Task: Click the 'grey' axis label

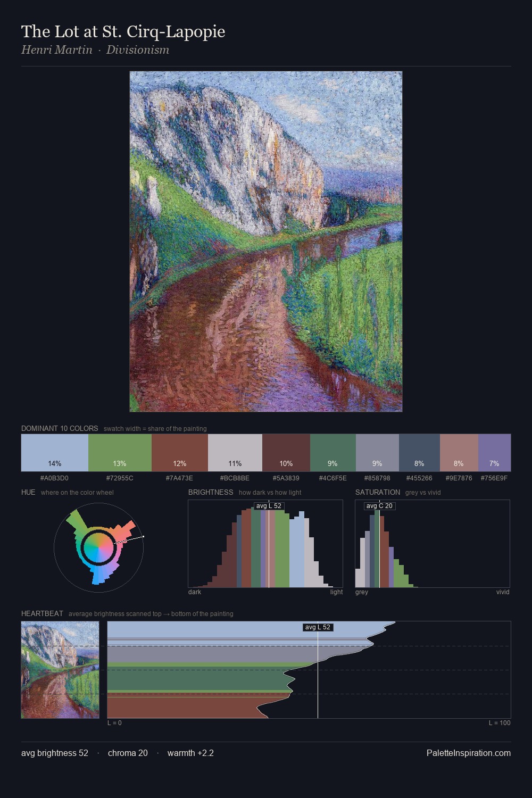Action: pos(362,592)
